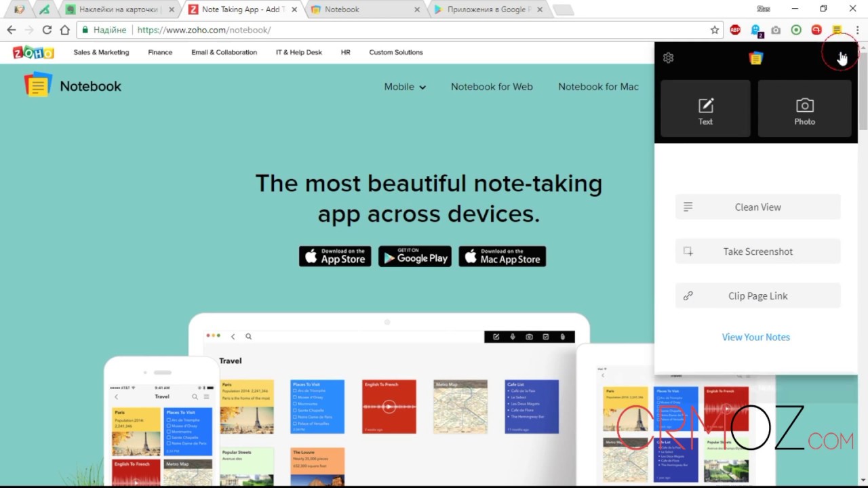This screenshot has height=488, width=868.
Task: Open the HR menu
Action: tap(345, 52)
